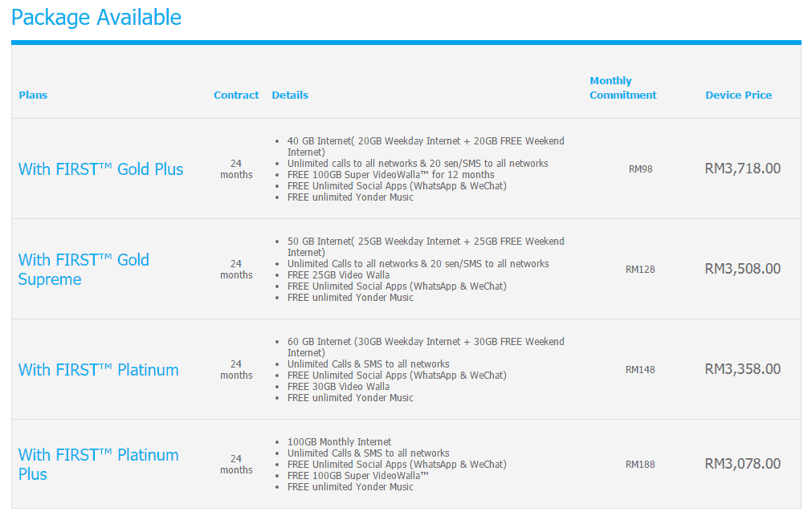The image size is (812, 520).
Task: Click the 100GB Monthly Internet detail line
Action: point(339,442)
